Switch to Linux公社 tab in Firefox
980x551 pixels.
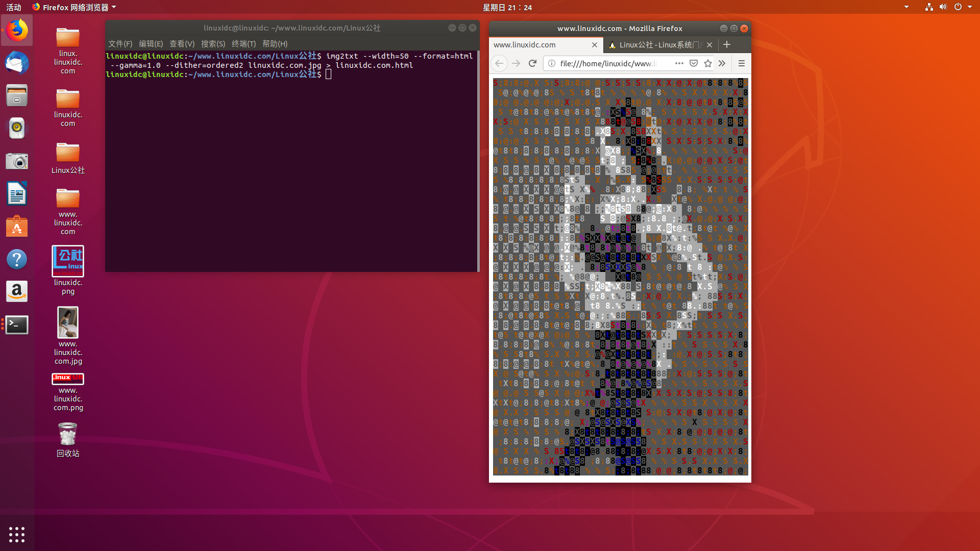pos(661,45)
